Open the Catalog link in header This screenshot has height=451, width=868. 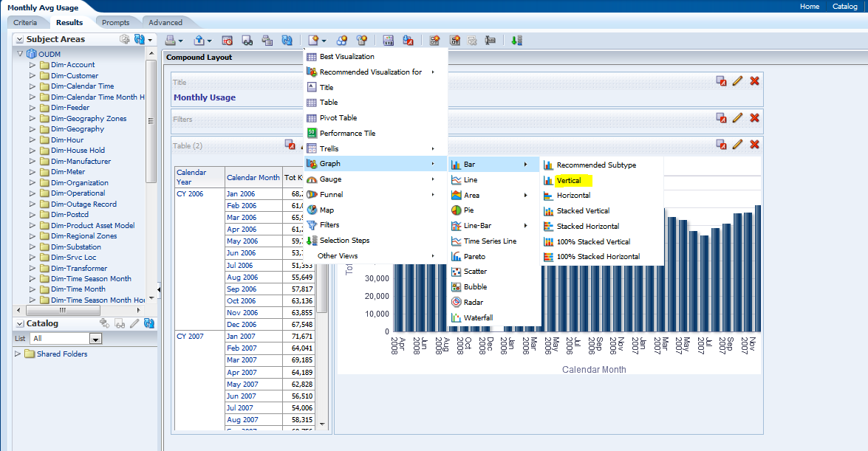point(844,7)
